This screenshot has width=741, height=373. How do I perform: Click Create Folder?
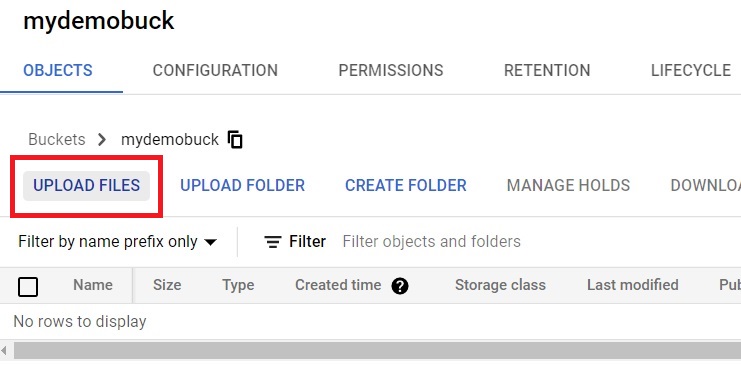(405, 185)
